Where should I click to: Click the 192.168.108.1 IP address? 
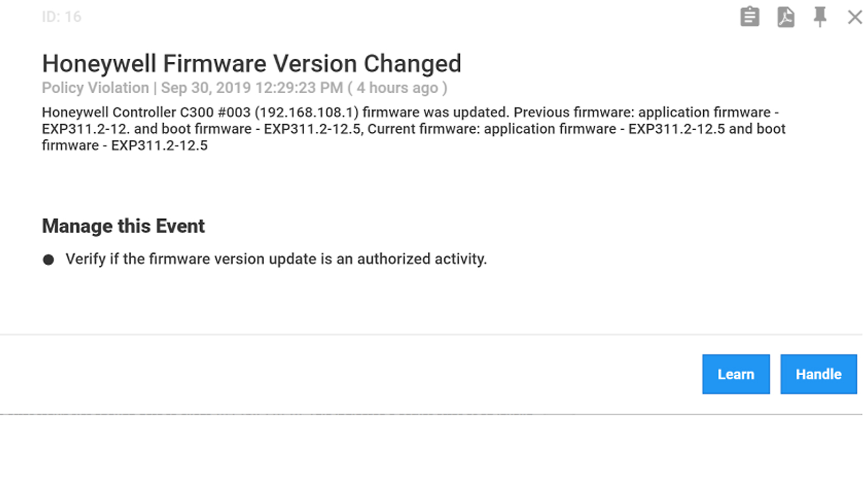pyautogui.click(x=306, y=112)
